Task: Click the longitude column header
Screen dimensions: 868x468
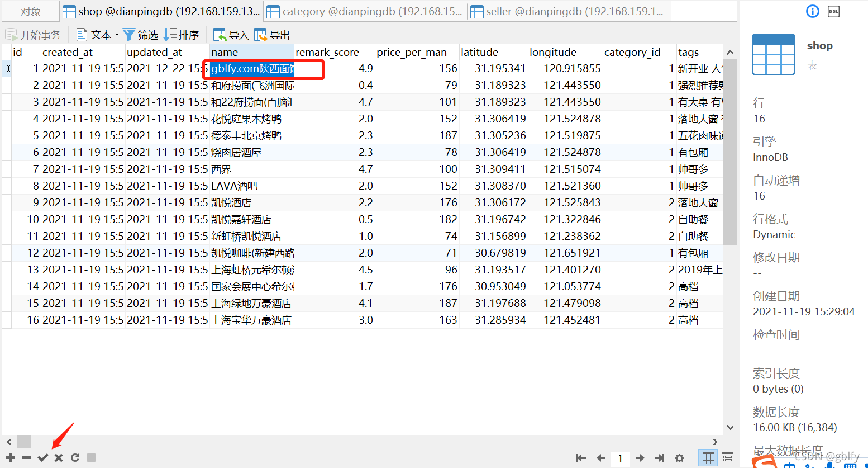Action: pos(565,52)
